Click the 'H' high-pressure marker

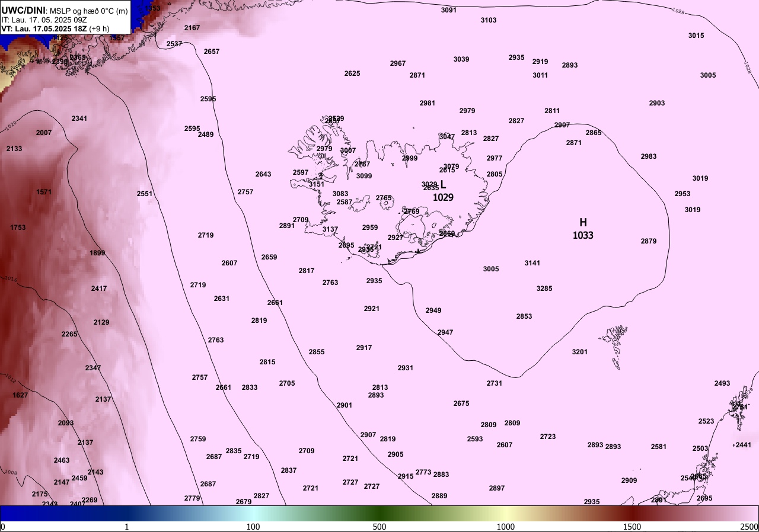coord(583,222)
